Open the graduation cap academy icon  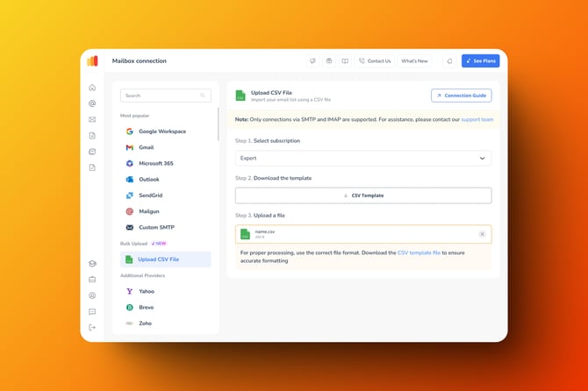click(x=92, y=264)
